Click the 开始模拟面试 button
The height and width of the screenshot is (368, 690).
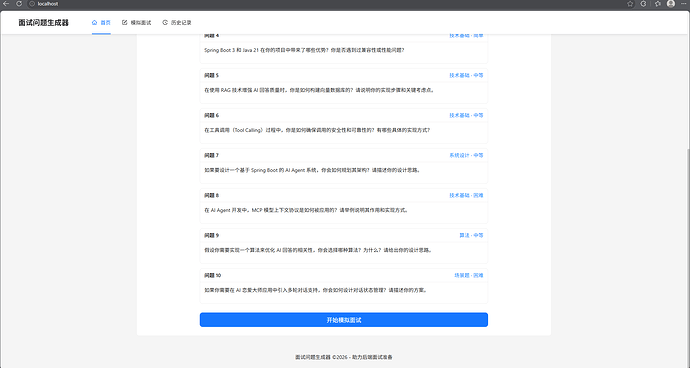pos(344,320)
